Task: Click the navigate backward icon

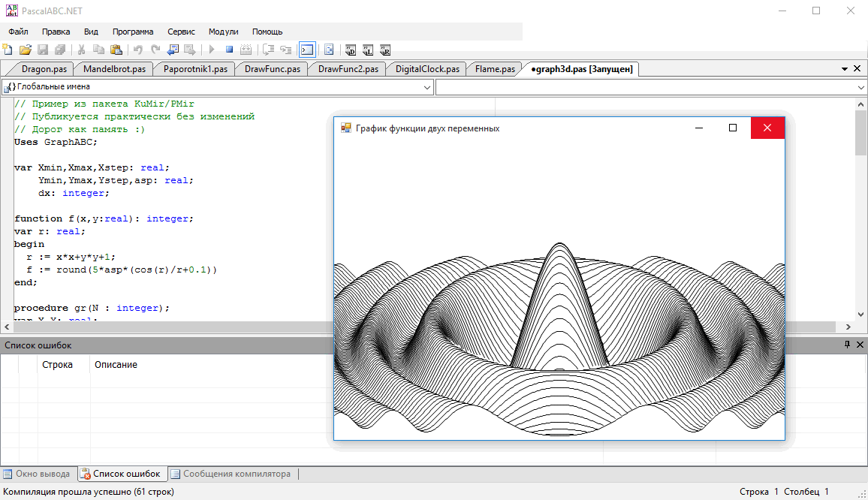Action: point(173,50)
